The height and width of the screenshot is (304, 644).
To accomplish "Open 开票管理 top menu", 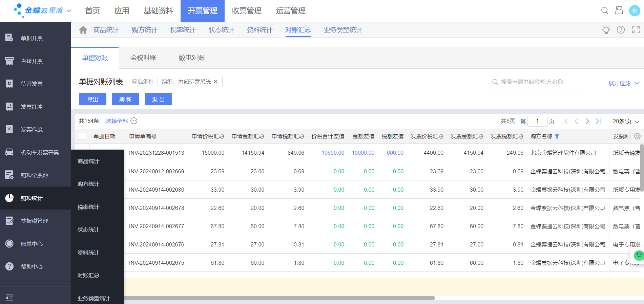I will point(203,11).
